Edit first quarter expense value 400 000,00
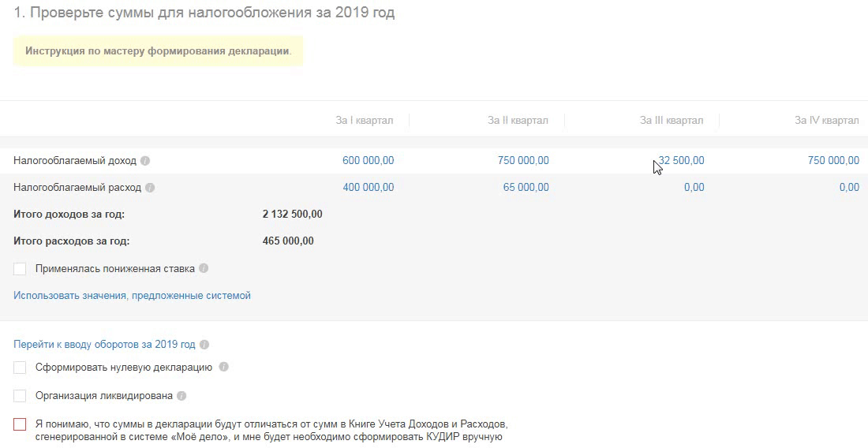Screen dimensions: 868x448 [368, 188]
